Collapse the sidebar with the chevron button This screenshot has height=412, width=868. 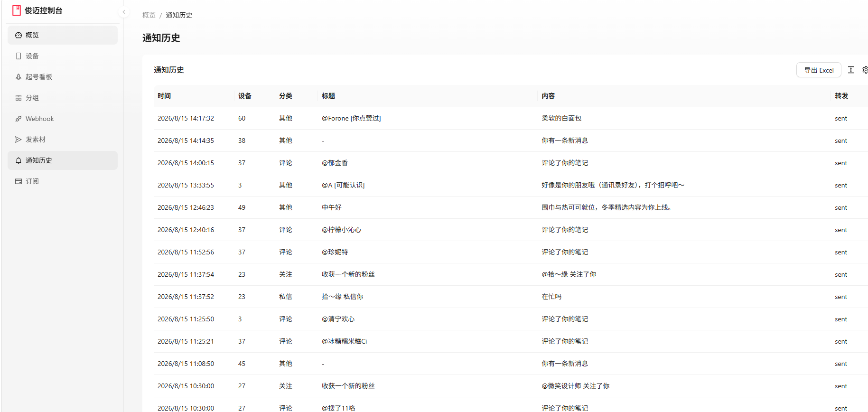click(x=124, y=12)
